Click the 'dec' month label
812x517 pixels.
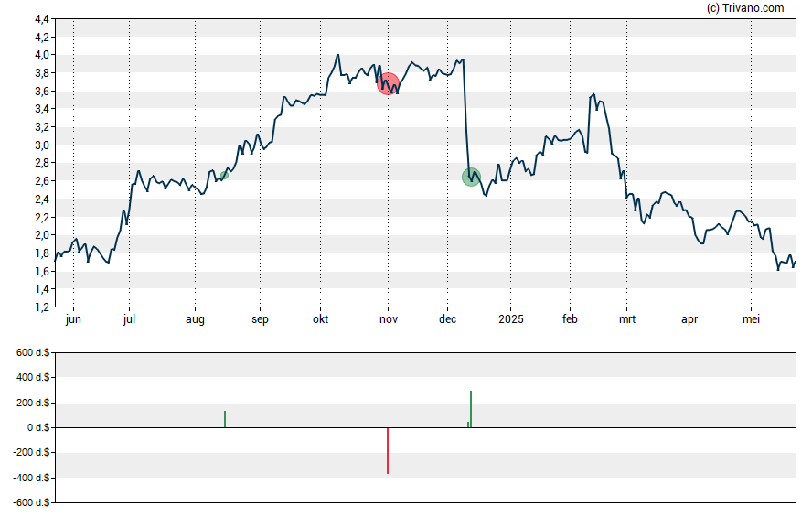pos(447,319)
